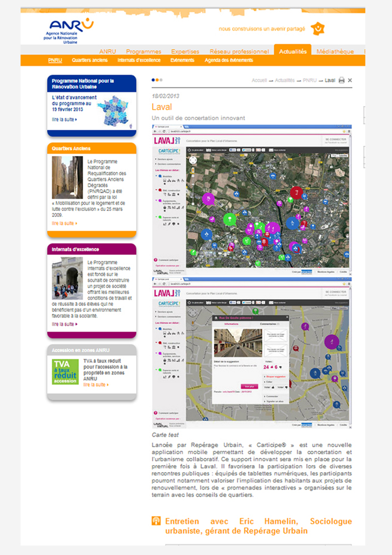This screenshot has width=392, height=555.
Task: Follow the Accueil breadcrumb link
Action: point(259,80)
